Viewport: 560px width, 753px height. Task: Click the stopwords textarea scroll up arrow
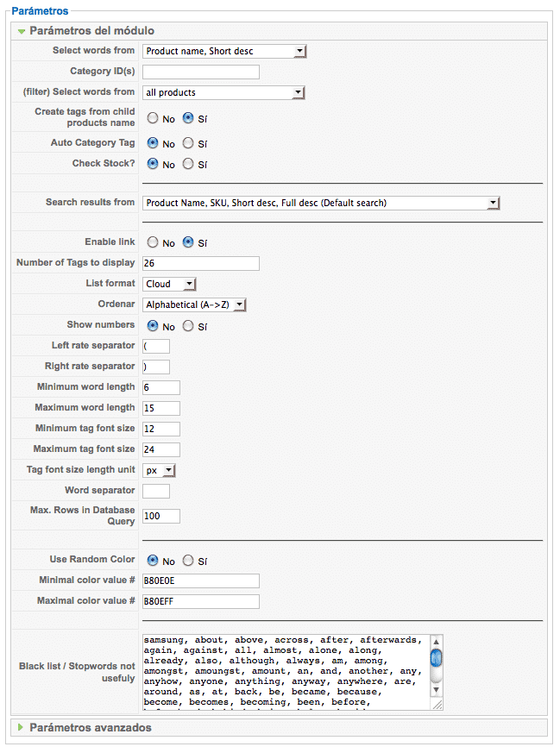click(x=436, y=642)
